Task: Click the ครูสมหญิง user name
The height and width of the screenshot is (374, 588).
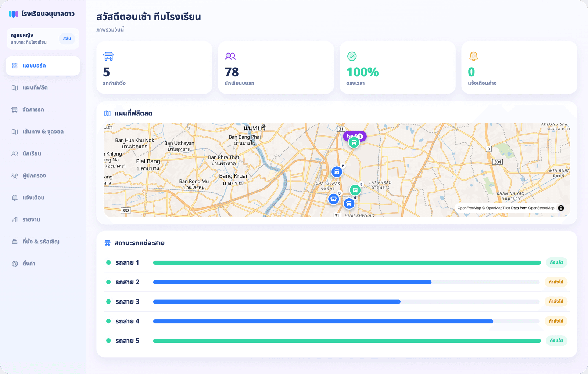Action: pos(22,35)
